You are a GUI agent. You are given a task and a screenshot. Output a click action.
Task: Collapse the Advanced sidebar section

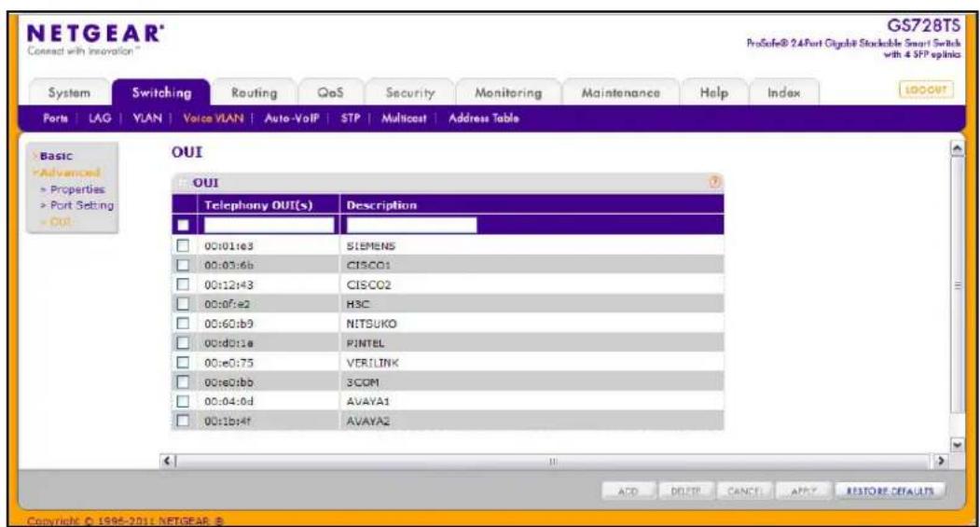(67, 173)
